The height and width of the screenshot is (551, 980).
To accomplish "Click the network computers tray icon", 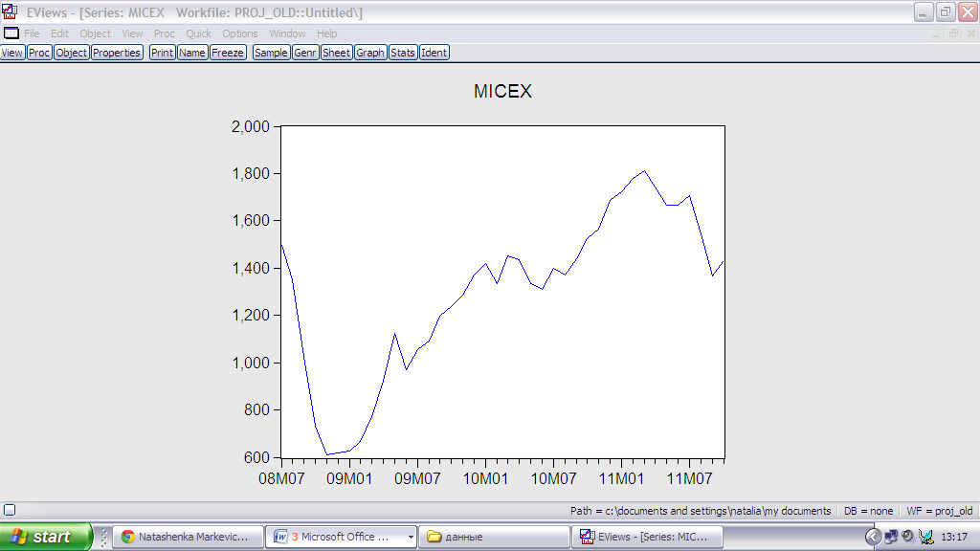I will click(891, 537).
